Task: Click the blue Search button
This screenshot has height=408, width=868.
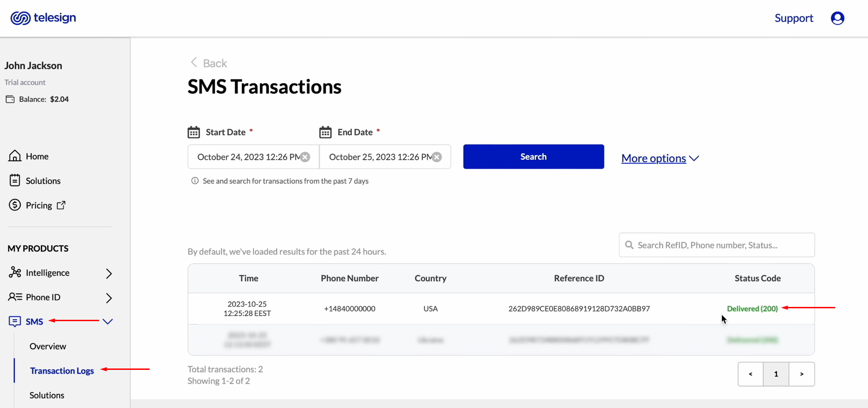Action: (533, 157)
